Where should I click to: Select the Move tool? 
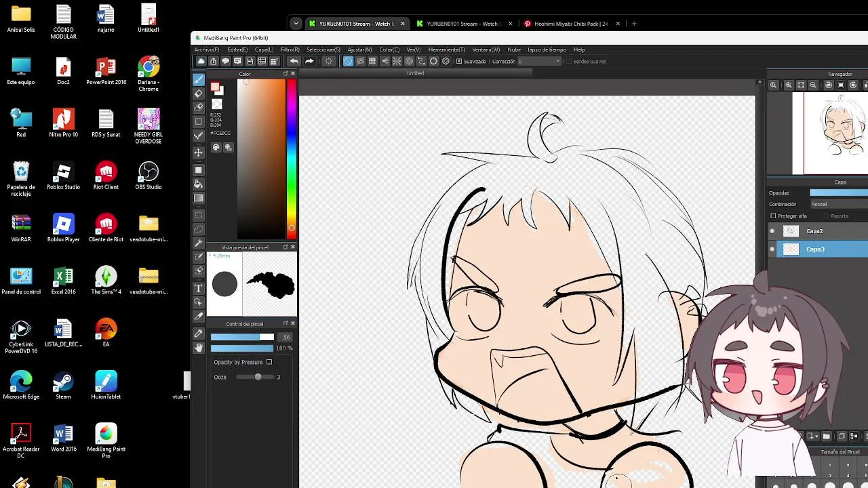click(199, 152)
